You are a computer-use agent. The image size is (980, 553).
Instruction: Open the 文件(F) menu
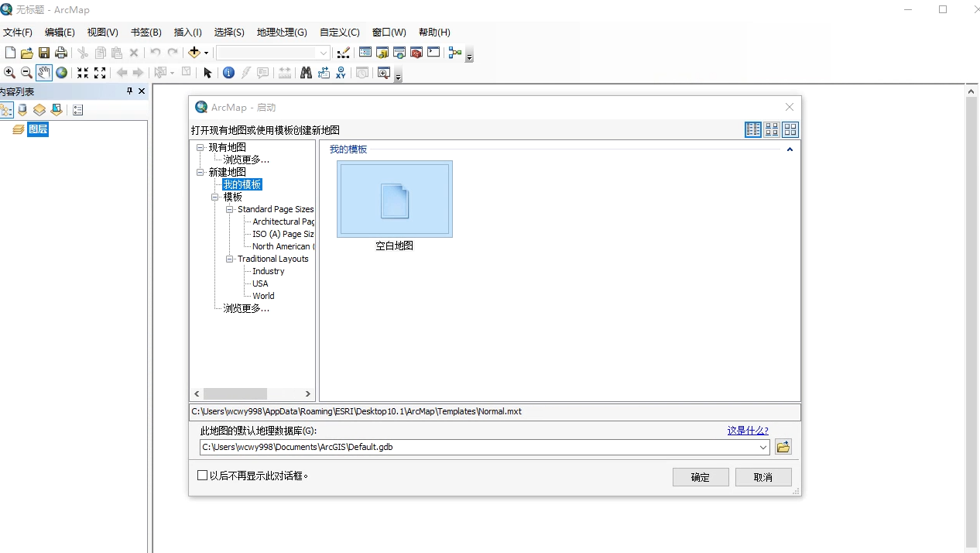tap(18, 33)
